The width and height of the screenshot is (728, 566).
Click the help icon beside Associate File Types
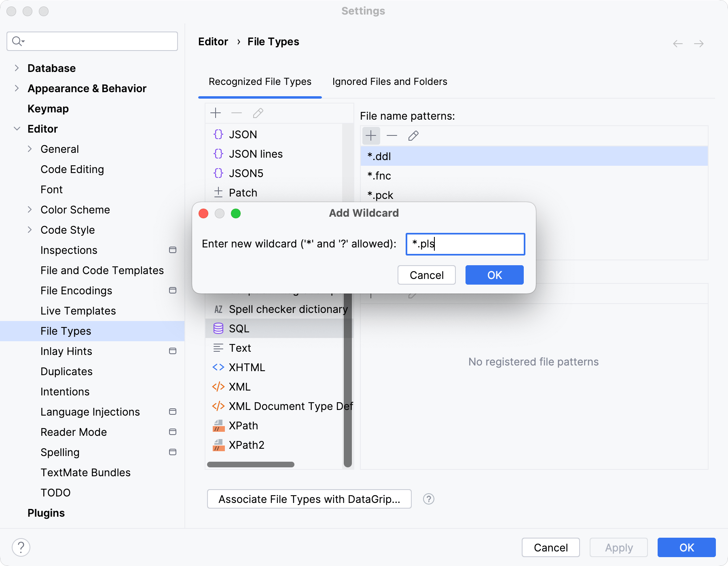(428, 499)
